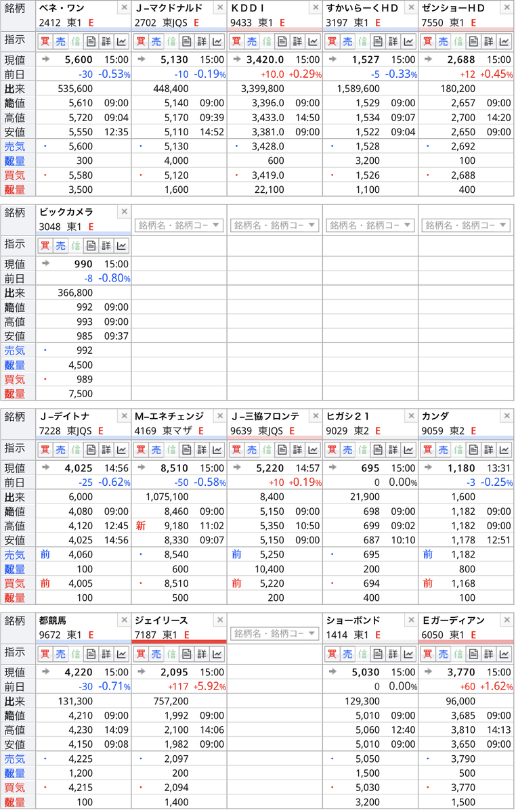Open the empty stock selector below すかいらーくHD
Screen dimensions: 516x812
point(370,225)
